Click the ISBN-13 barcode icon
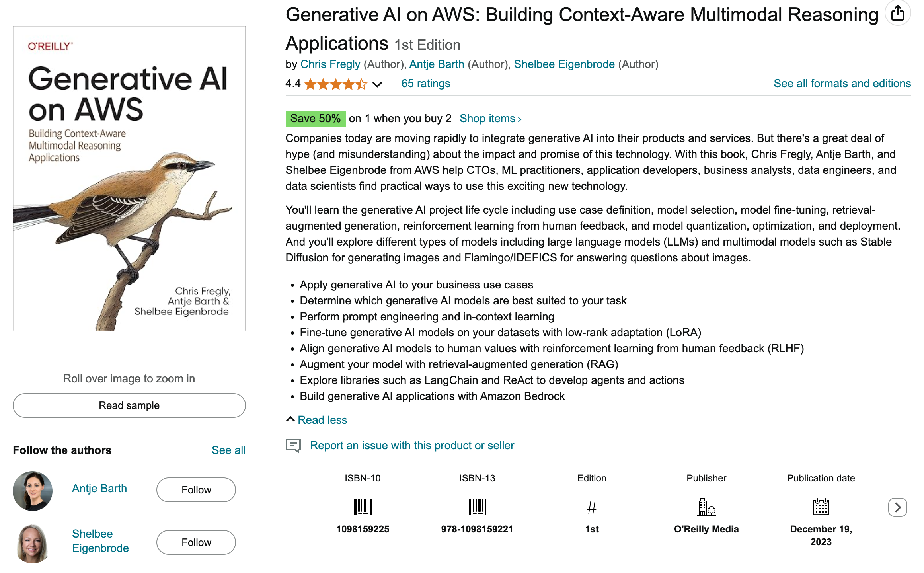The width and height of the screenshot is (924, 573). point(477,507)
